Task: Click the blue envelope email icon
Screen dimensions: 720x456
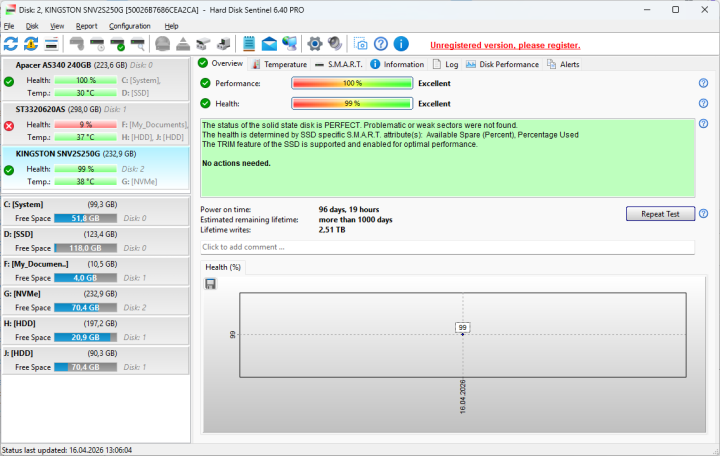Action: click(269, 44)
